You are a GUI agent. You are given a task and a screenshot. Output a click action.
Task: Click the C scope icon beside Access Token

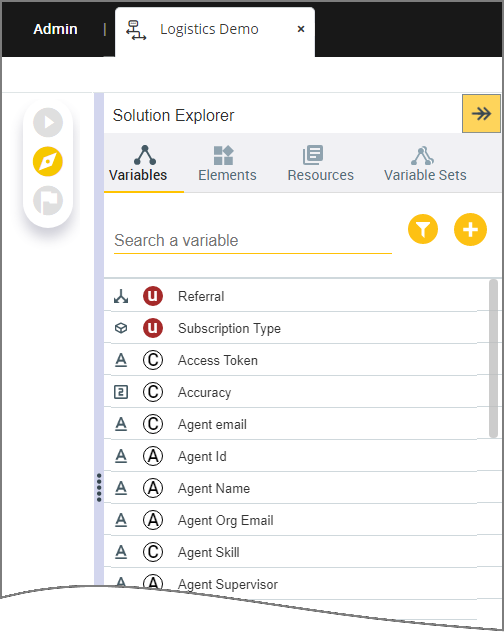coord(153,360)
